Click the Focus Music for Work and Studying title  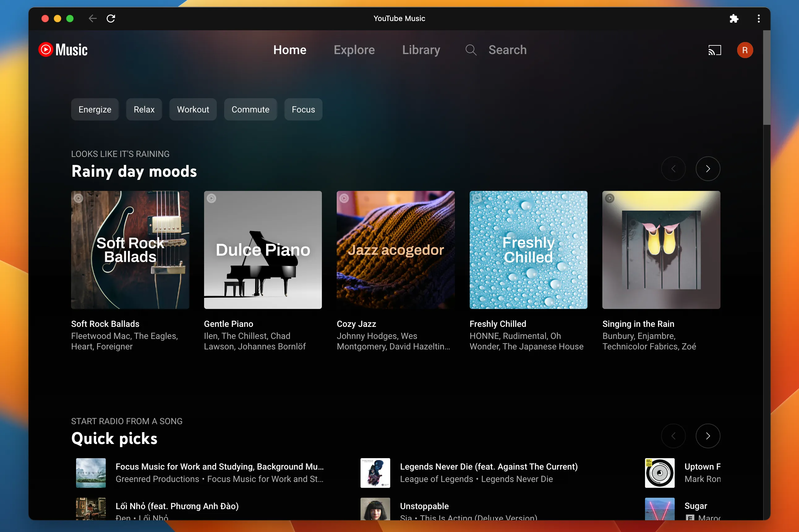click(219, 467)
